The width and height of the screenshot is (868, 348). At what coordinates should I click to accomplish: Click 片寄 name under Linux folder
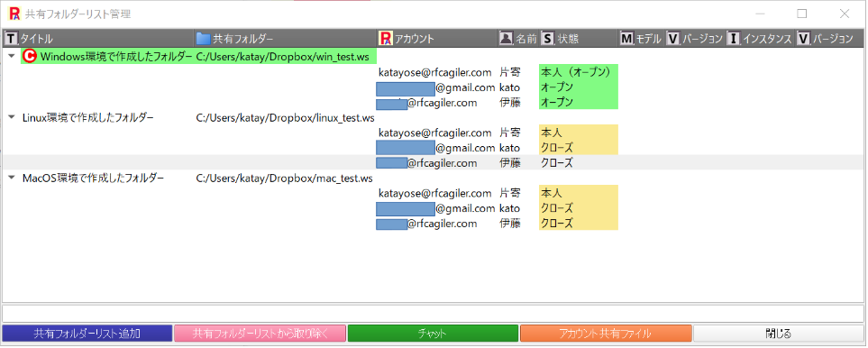(x=510, y=133)
